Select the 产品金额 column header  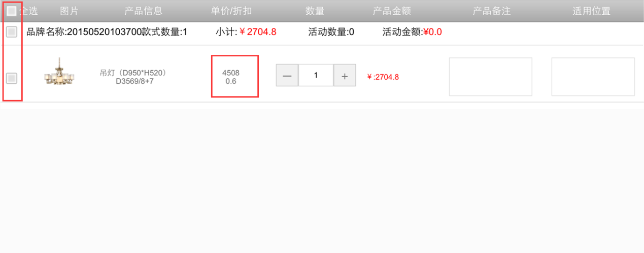click(392, 11)
